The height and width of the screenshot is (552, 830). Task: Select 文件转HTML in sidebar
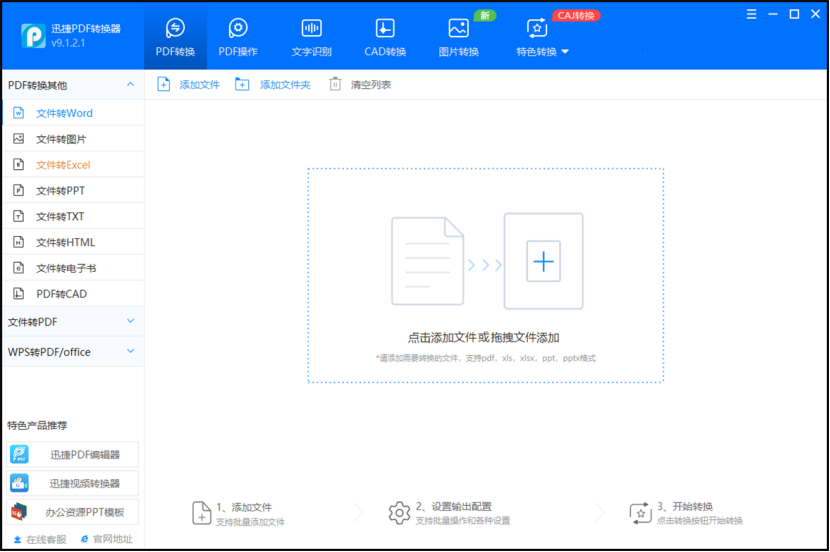pyautogui.click(x=73, y=242)
